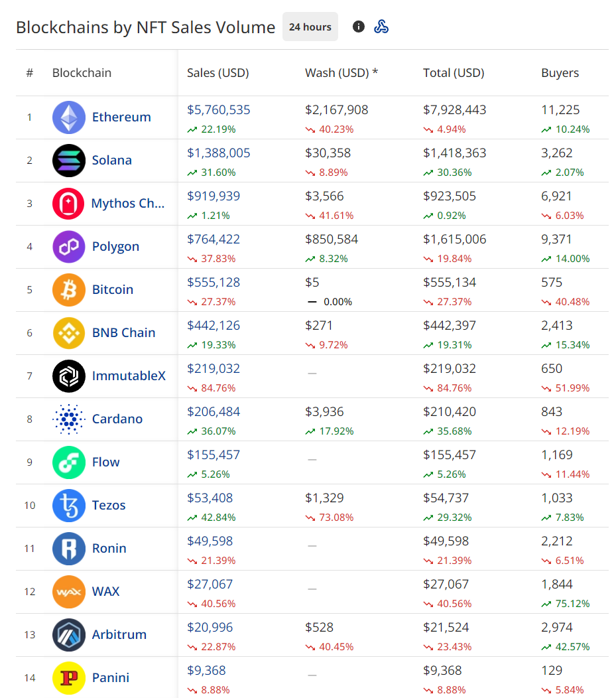Click Polygon total value $1,615,006
The width and height of the screenshot is (616, 698).
click(x=455, y=240)
